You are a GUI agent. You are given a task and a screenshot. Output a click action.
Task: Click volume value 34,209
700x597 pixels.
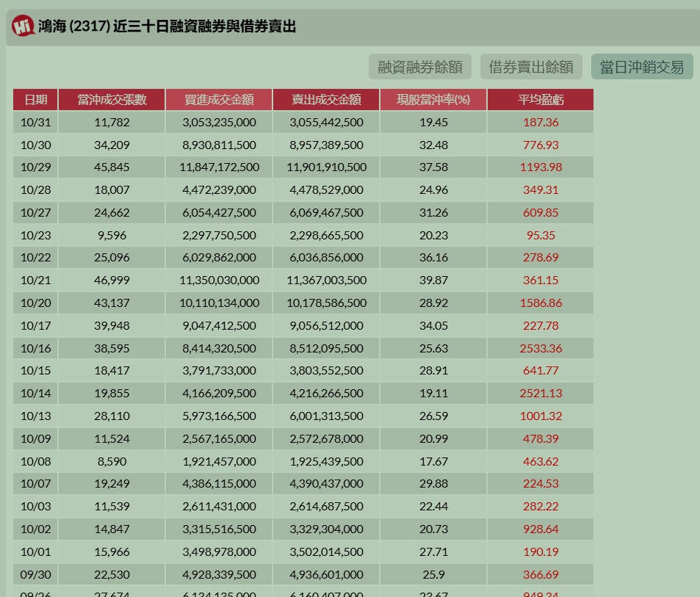coord(112,145)
